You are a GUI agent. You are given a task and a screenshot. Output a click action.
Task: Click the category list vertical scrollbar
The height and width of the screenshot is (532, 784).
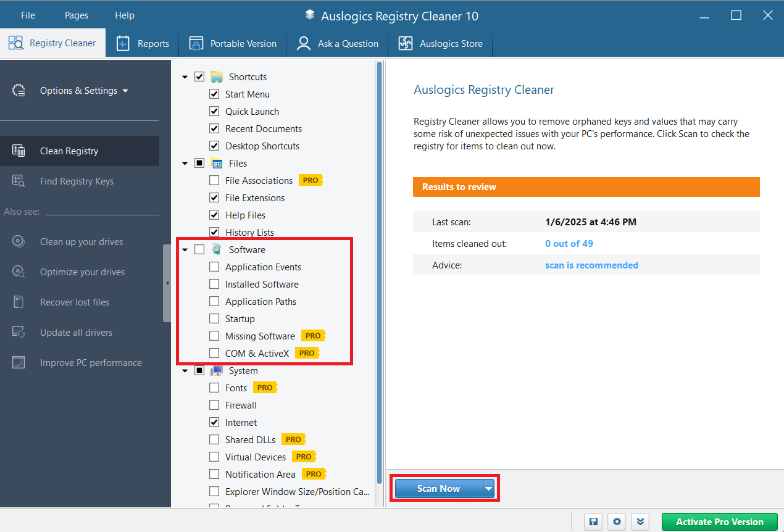(x=380, y=272)
